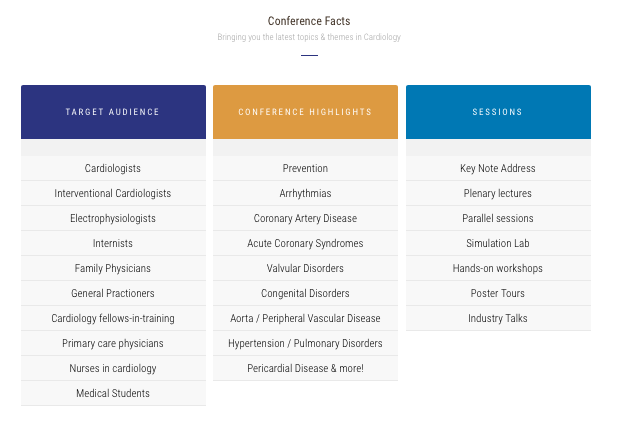Select Pericardial Disease & more! entry

coord(305,369)
